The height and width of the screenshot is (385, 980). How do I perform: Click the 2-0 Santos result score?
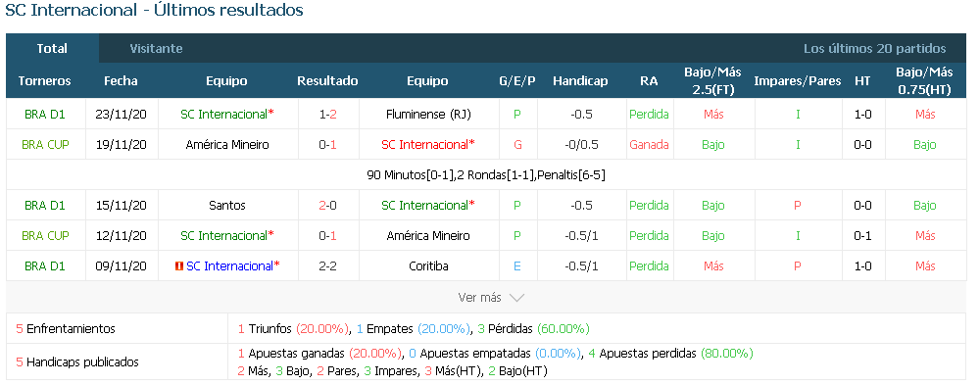click(327, 206)
